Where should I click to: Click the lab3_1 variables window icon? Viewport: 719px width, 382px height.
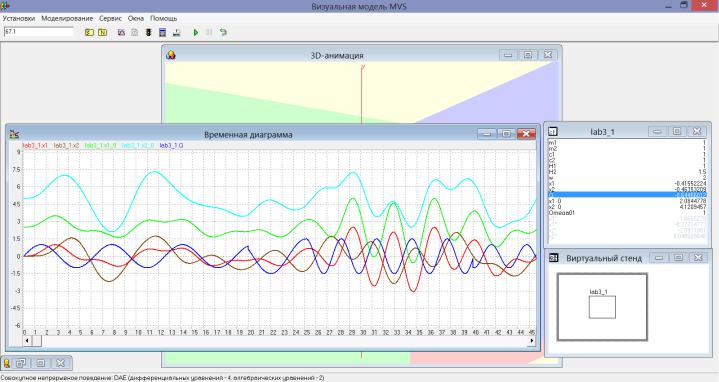tap(553, 132)
